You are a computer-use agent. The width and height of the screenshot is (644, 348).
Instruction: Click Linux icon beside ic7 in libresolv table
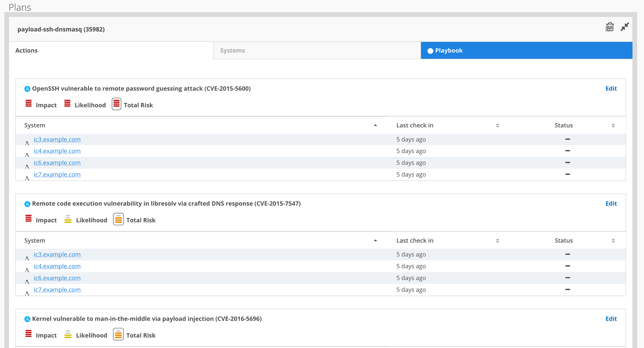(27, 293)
